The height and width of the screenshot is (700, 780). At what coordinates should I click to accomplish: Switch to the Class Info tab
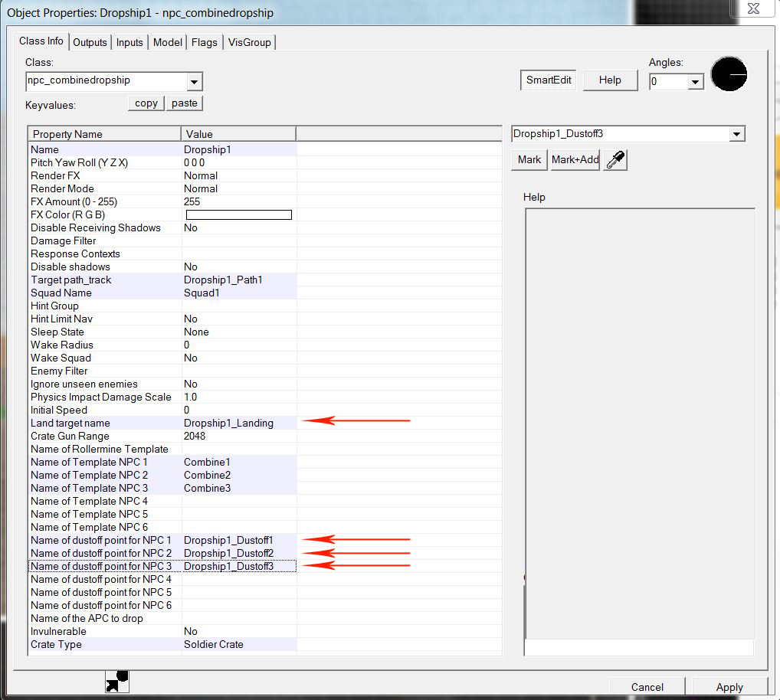[x=41, y=41]
